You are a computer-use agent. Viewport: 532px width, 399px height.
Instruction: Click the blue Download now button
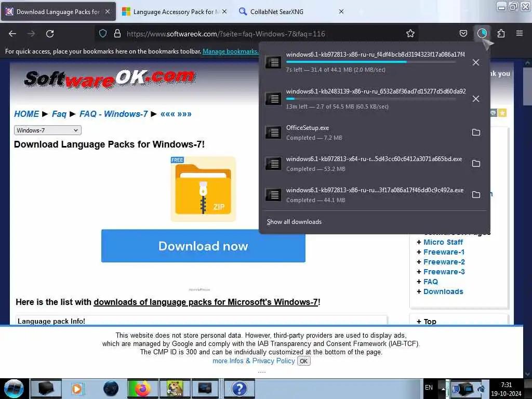[203, 246]
